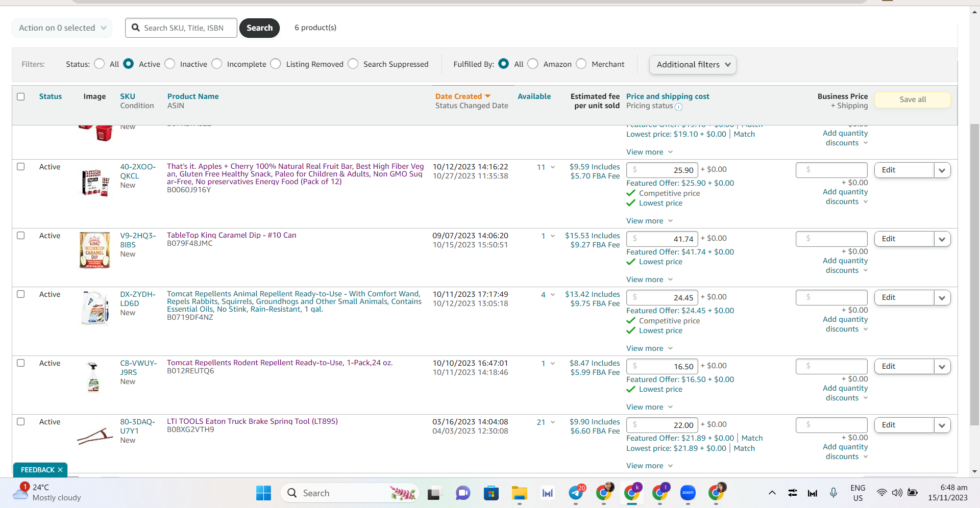Screen dimensions: 980x508
Task: Open the volume speaker control in tray
Action: (897, 493)
